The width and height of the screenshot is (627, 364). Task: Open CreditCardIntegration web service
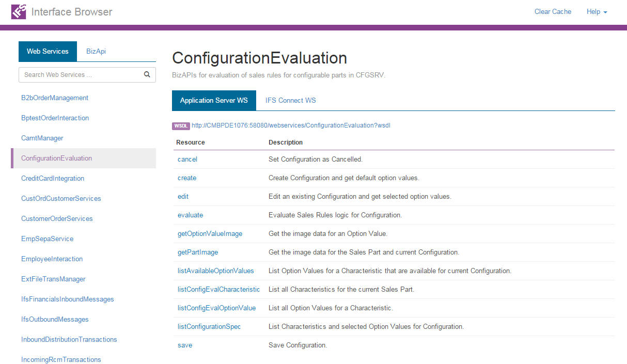click(x=53, y=178)
